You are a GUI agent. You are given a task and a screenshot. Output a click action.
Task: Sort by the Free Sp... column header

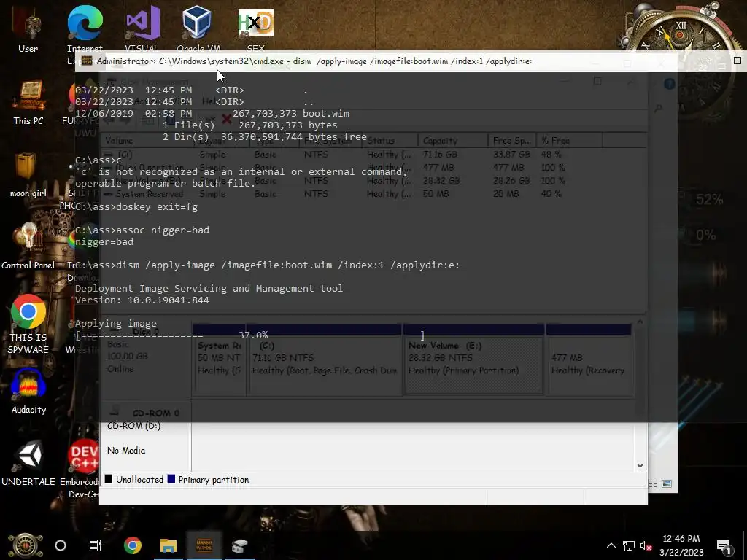pos(512,141)
